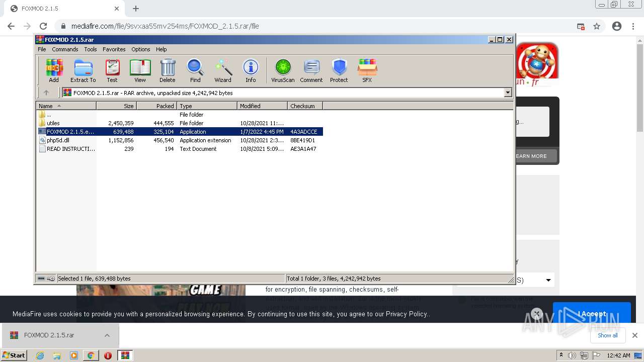Click the 4A3ADCCE checksum cell
This screenshot has width=644, height=362.
(304, 132)
